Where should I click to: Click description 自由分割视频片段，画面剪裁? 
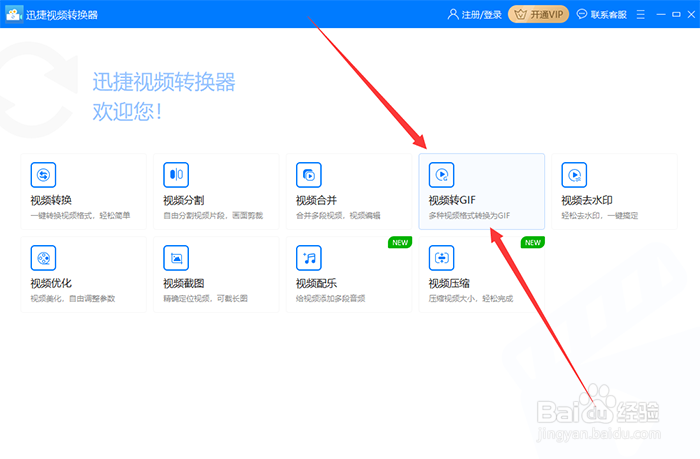(213, 216)
